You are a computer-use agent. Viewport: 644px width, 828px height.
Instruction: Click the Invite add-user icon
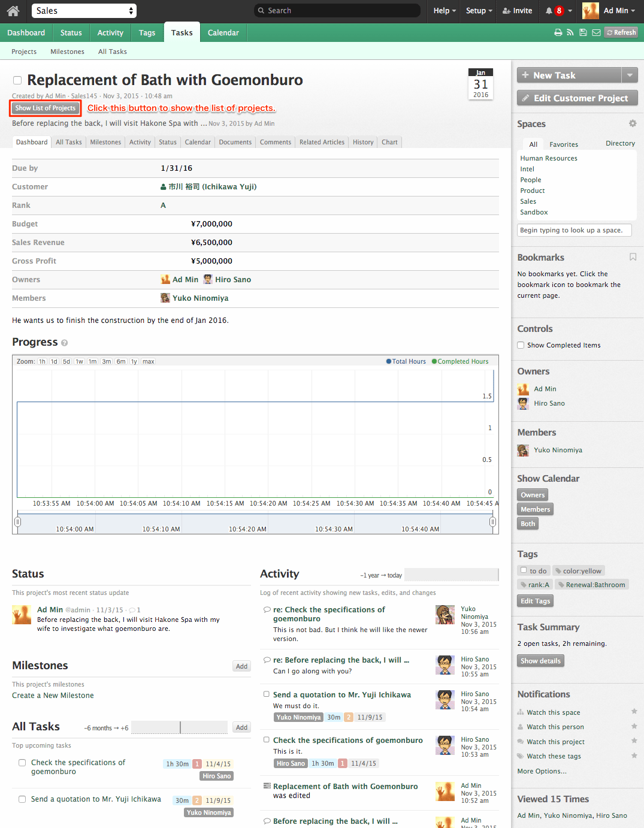(x=507, y=11)
